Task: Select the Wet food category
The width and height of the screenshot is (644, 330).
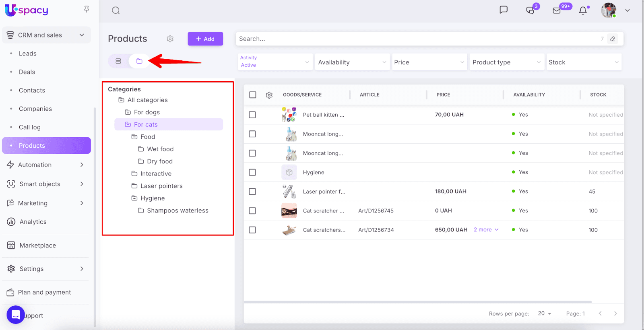Action: point(160,149)
